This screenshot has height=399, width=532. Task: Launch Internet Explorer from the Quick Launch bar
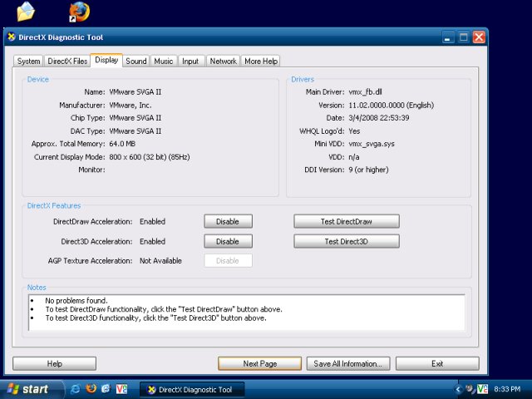[76, 389]
